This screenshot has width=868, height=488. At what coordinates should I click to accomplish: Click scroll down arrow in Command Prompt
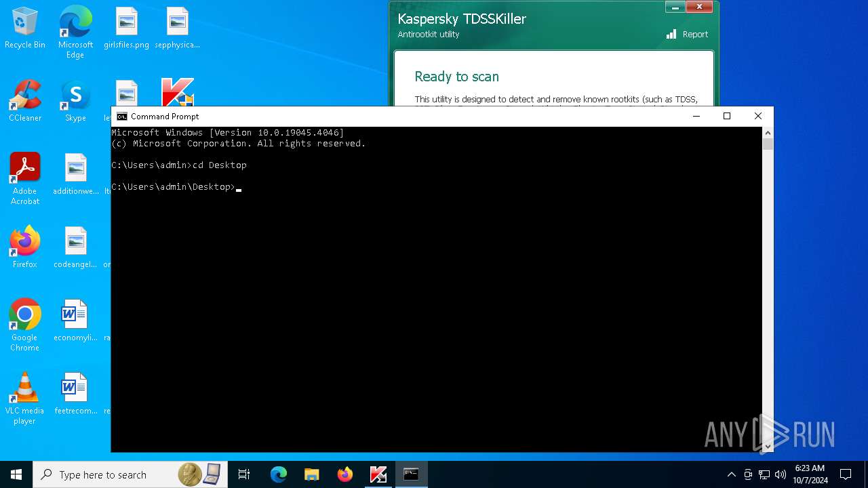[x=768, y=446]
